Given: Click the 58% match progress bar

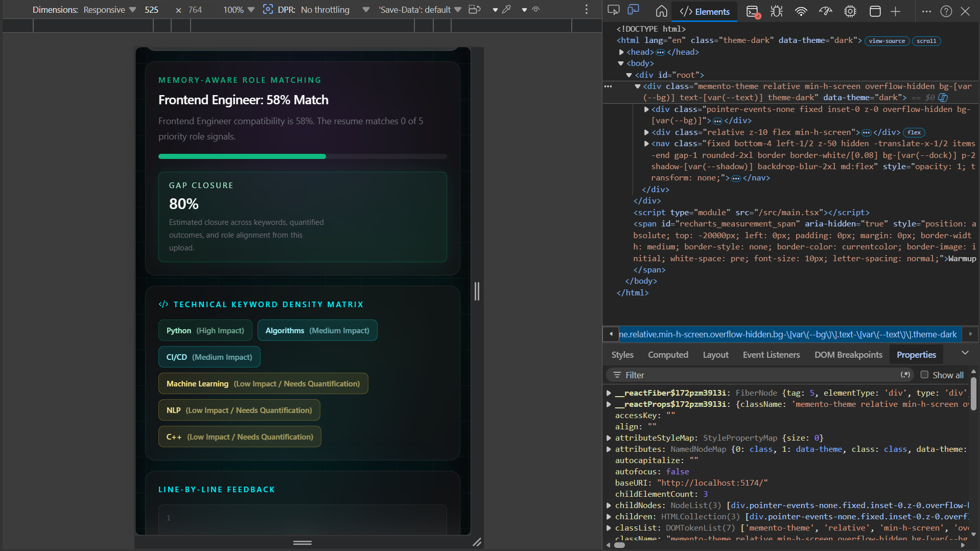Looking at the screenshot, I should click(302, 156).
